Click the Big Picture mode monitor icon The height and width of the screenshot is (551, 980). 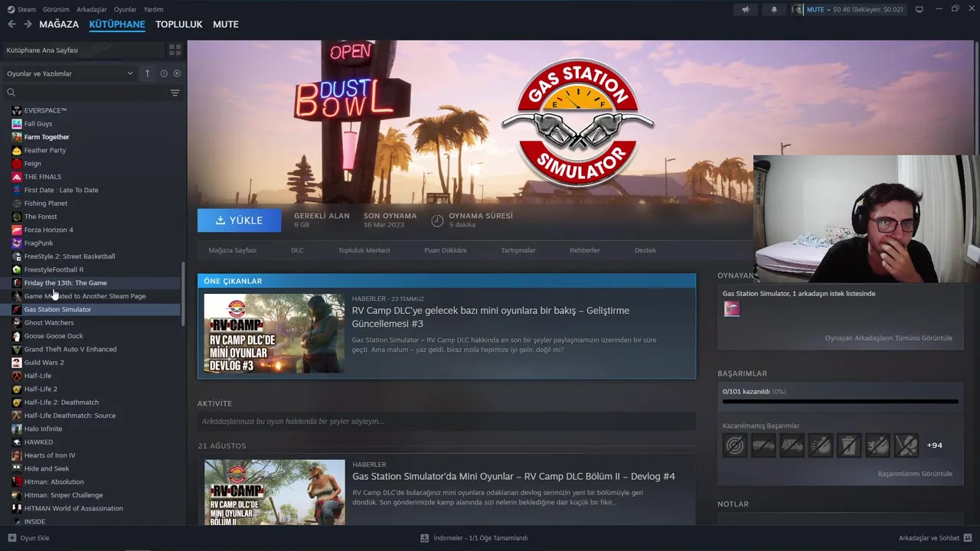[920, 9]
